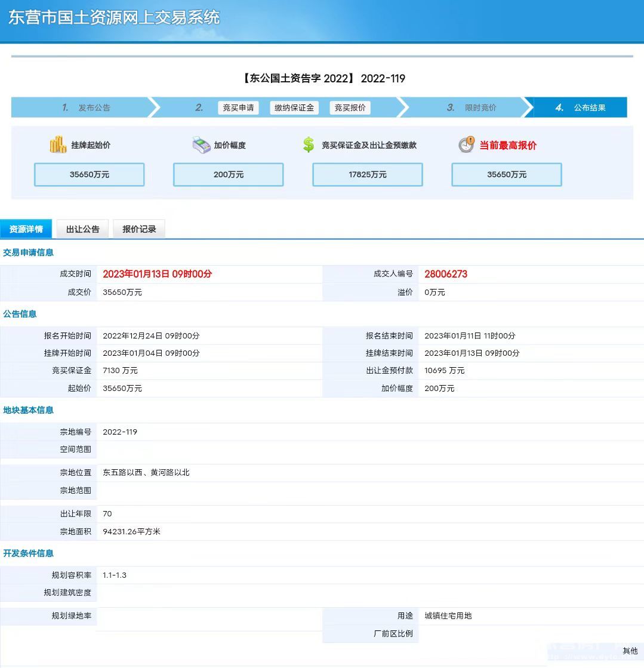The height and width of the screenshot is (668, 644).
Task: Click the 35650万元 starting price box
Action: coord(90,175)
